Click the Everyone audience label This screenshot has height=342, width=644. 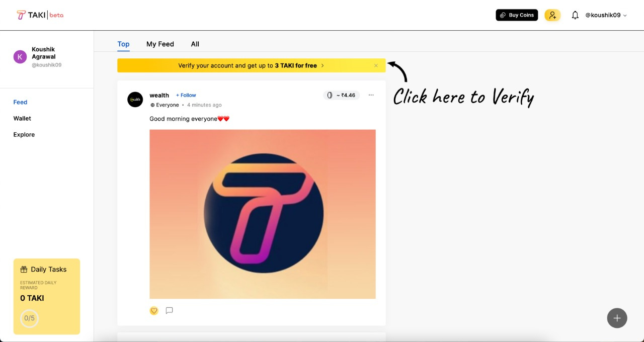coord(165,105)
